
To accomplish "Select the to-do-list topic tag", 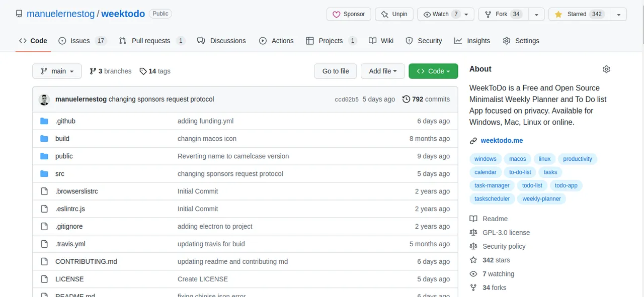I will (520, 172).
